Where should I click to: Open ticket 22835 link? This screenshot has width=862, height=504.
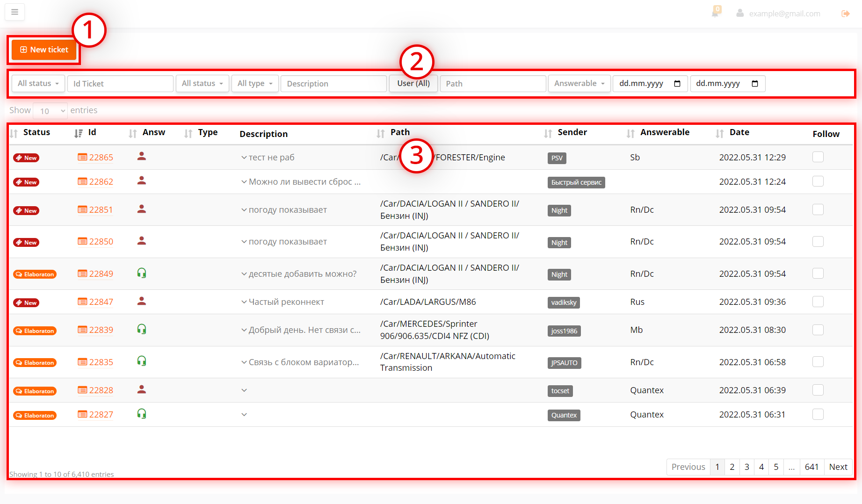click(101, 362)
